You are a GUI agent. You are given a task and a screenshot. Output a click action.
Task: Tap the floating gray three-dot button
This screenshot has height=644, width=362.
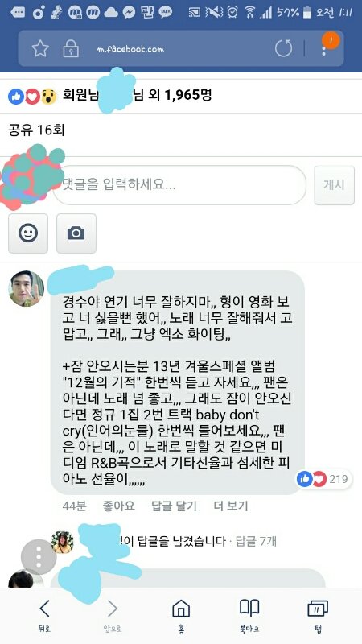tap(39, 557)
